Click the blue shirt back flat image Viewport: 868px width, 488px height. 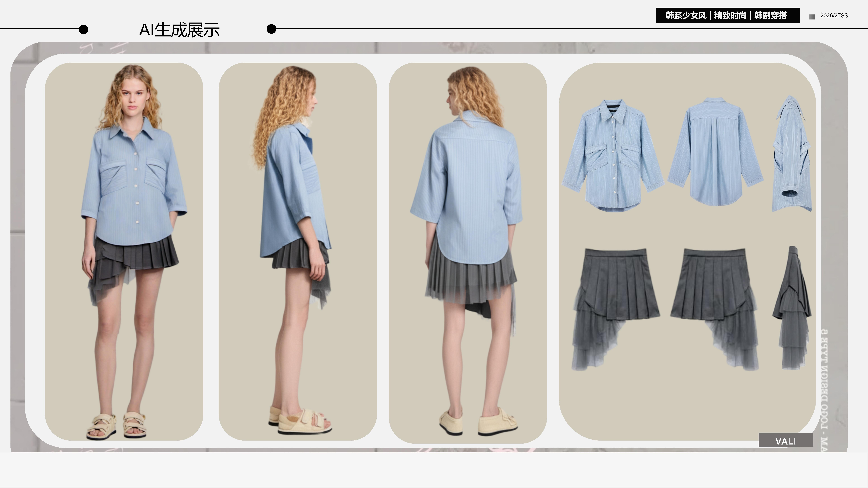pyautogui.click(x=715, y=152)
